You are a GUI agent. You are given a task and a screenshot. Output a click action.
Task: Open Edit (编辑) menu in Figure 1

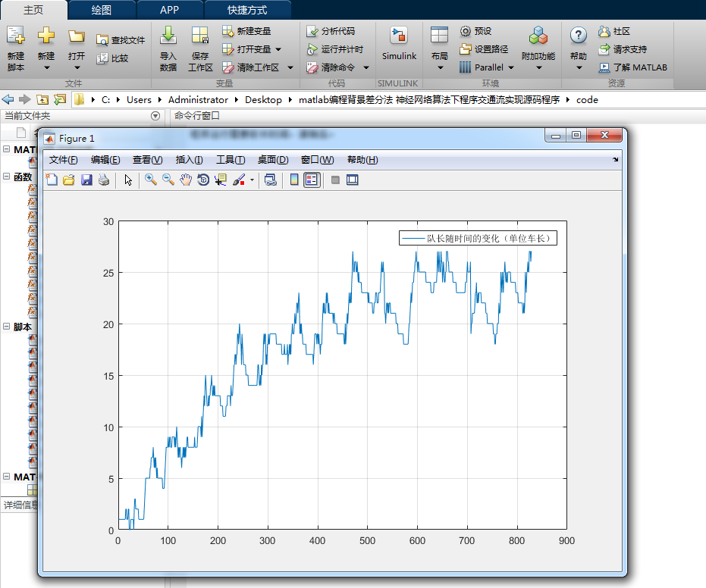pyautogui.click(x=105, y=160)
